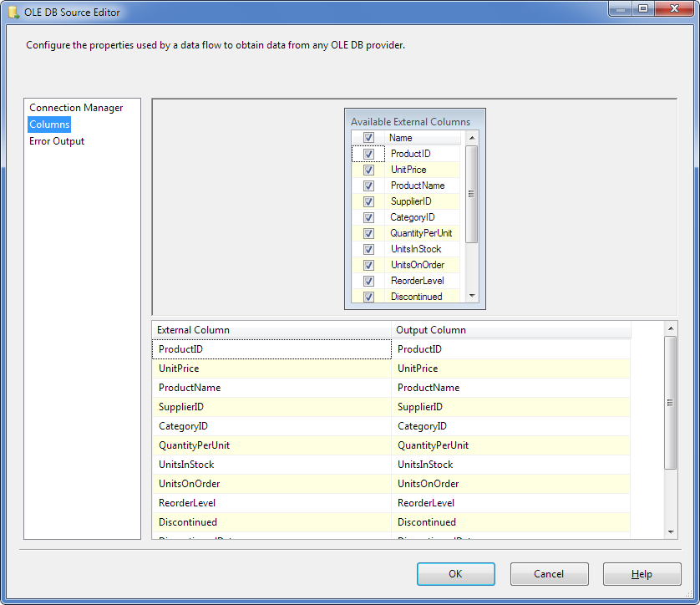
Task: Click the OLE DB Source Editor title icon
Action: point(13,12)
